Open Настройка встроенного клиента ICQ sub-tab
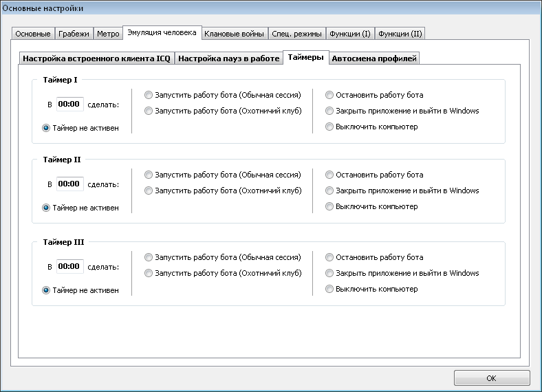 pyautogui.click(x=96, y=58)
